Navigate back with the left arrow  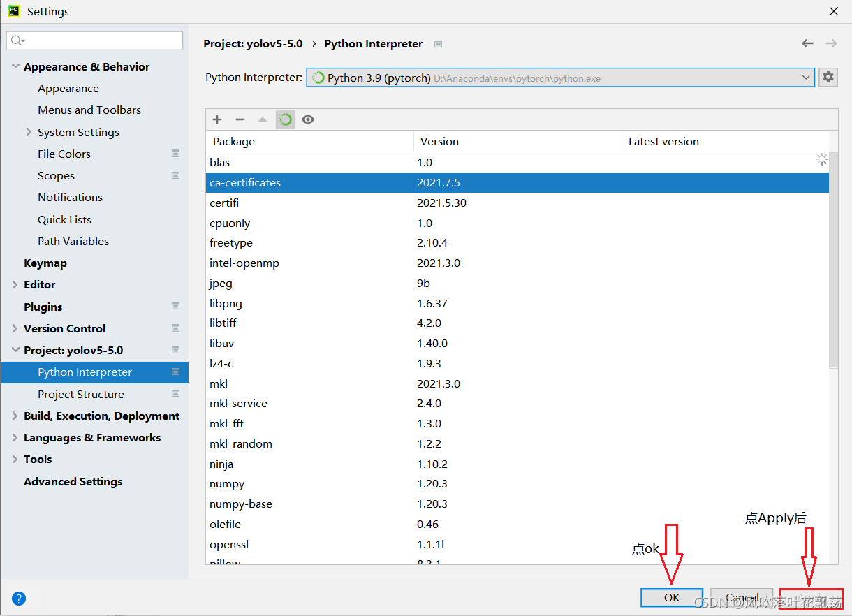click(807, 43)
